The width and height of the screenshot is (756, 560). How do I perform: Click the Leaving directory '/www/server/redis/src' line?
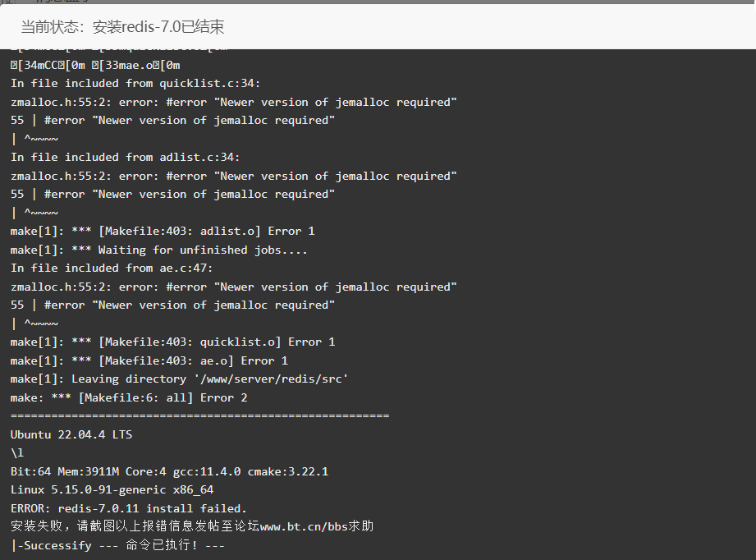tap(179, 379)
